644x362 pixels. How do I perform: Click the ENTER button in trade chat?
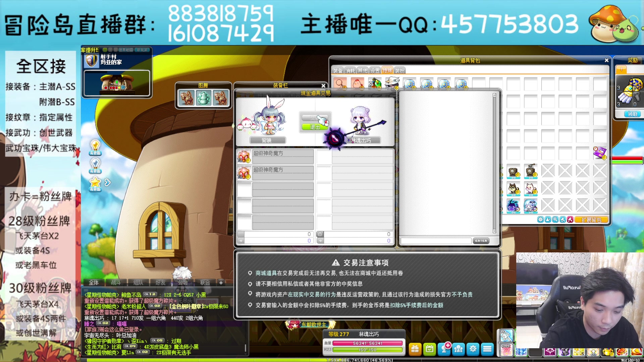point(481,241)
